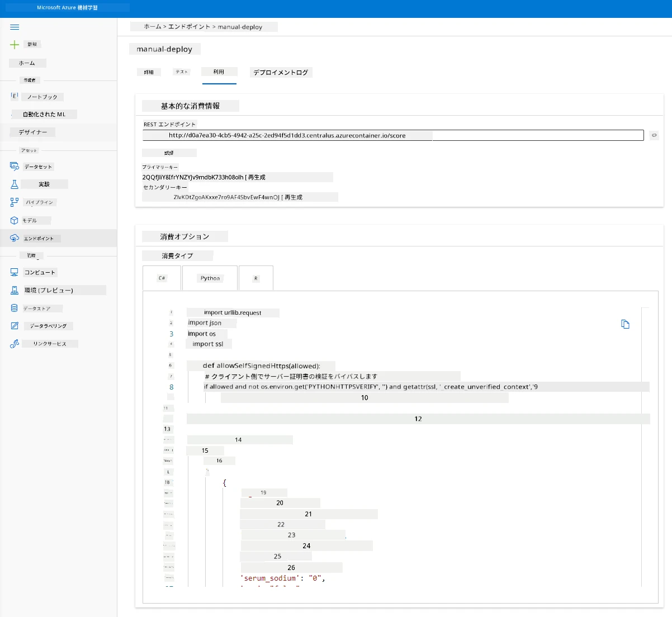672x617 pixels.
Task: Click the REST endpoint URL field
Action: tap(393, 135)
